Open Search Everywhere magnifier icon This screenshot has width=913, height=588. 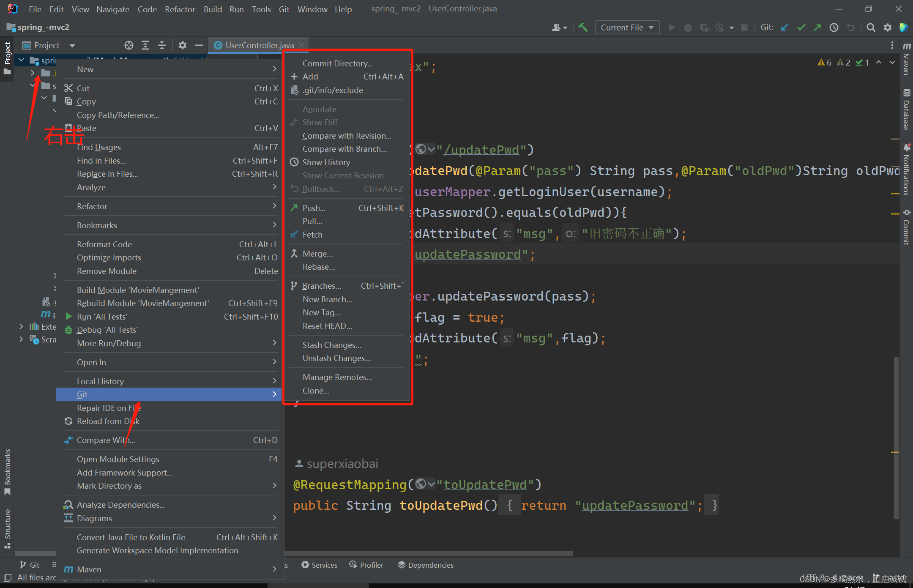[871, 27]
